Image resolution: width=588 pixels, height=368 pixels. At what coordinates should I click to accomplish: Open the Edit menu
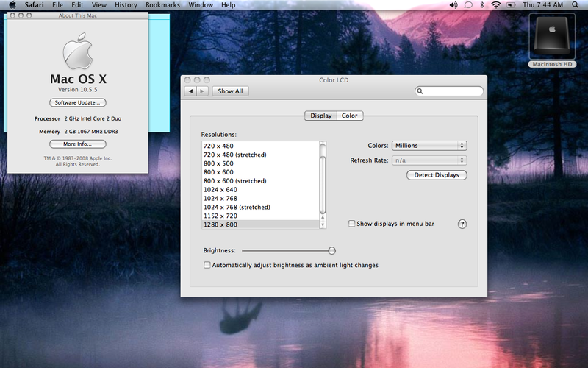77,5
